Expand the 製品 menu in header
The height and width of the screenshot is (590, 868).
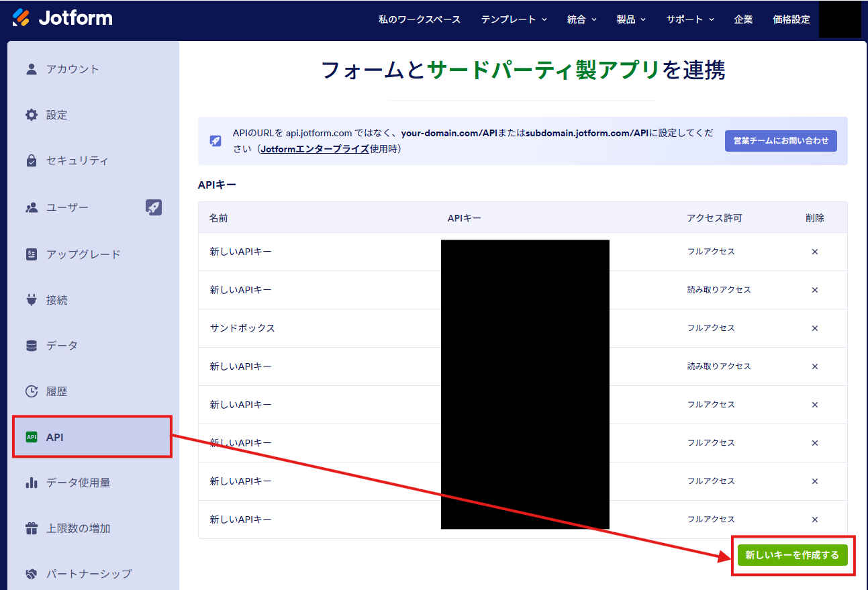point(630,19)
